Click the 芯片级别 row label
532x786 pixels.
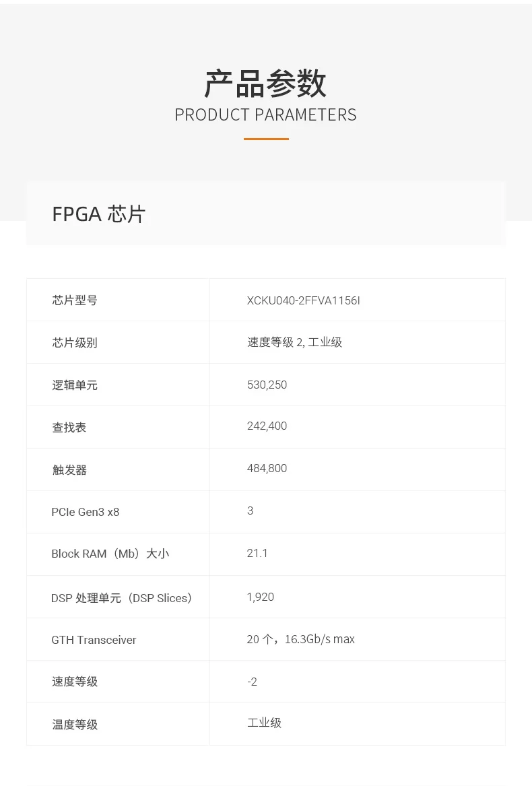tap(75, 343)
